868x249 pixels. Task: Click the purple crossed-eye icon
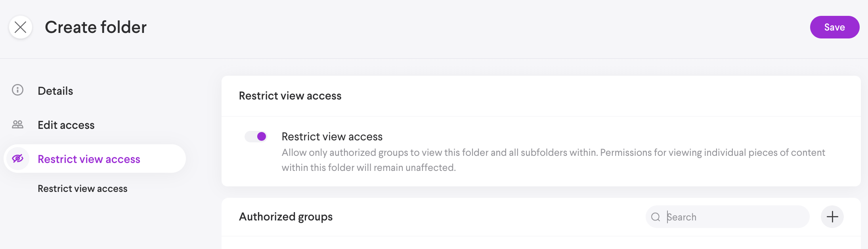click(x=18, y=159)
